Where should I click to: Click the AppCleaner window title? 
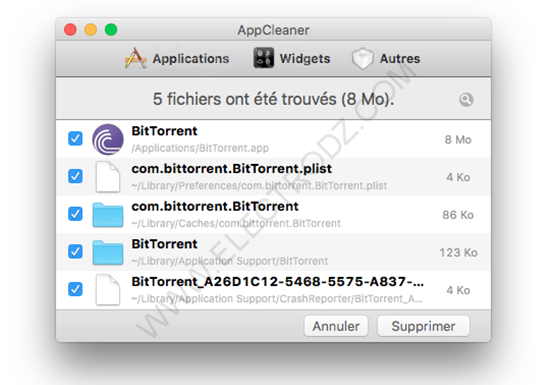(273, 30)
